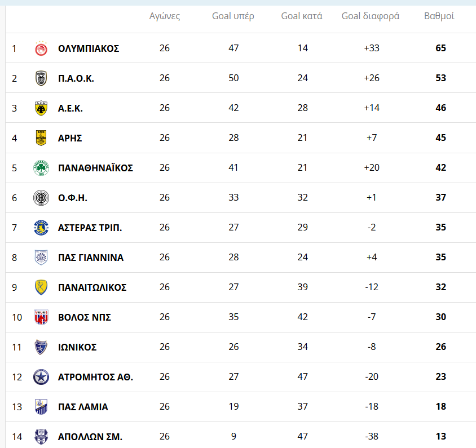
Task: Click the Αγώνες column header
Action: pos(165,16)
